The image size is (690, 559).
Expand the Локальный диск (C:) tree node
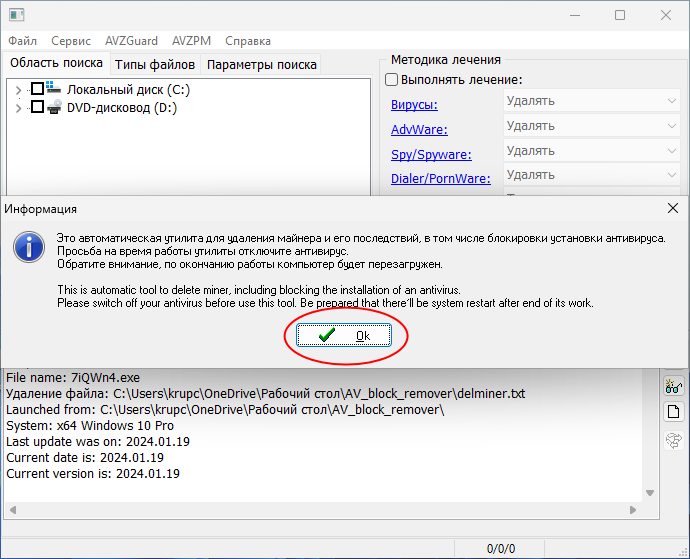click(18, 90)
